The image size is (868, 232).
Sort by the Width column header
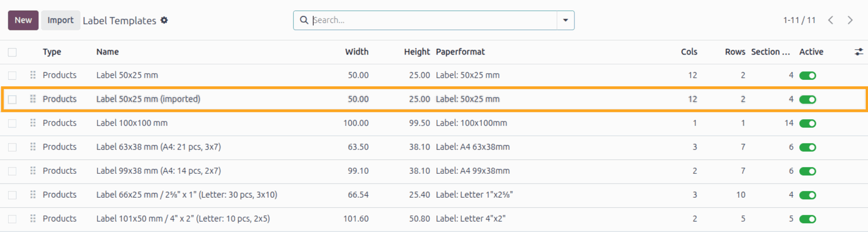click(x=357, y=52)
